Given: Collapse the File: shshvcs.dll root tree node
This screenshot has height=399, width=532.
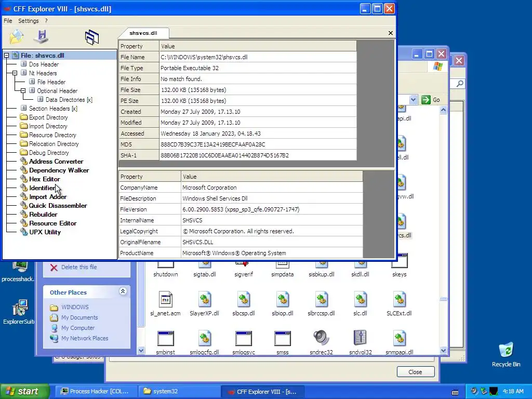Looking at the screenshot, I should pos(6,55).
